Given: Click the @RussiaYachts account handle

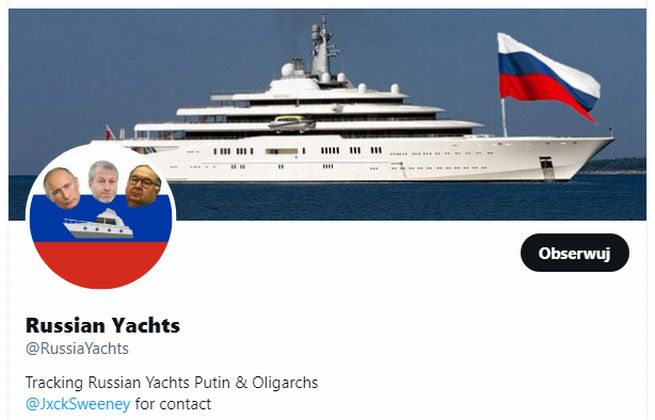Looking at the screenshot, I should coord(77,349).
